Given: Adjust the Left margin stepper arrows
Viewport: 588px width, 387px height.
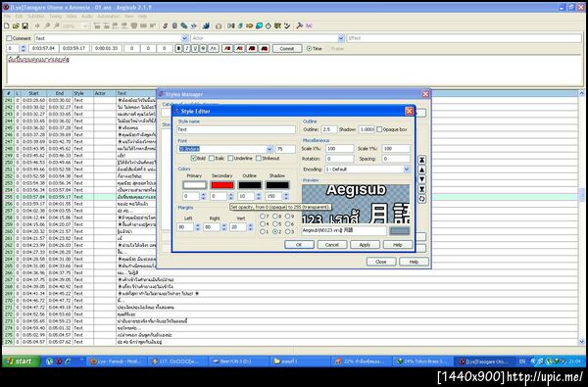Looking at the screenshot, I should pyautogui.click(x=197, y=227).
